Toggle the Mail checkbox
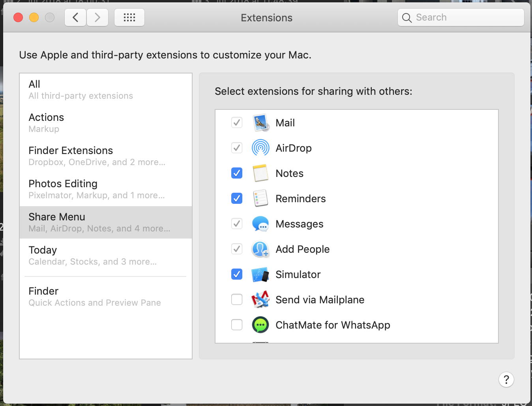 [237, 122]
